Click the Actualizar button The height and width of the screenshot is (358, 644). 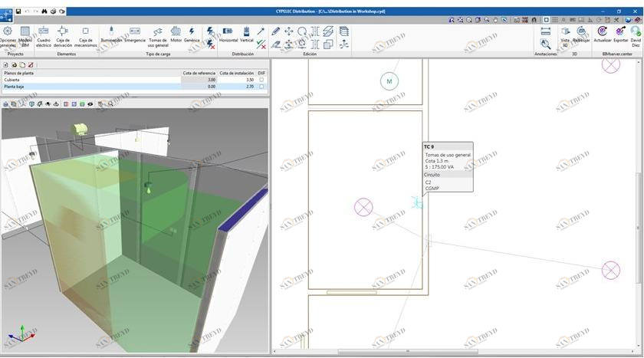(x=603, y=35)
